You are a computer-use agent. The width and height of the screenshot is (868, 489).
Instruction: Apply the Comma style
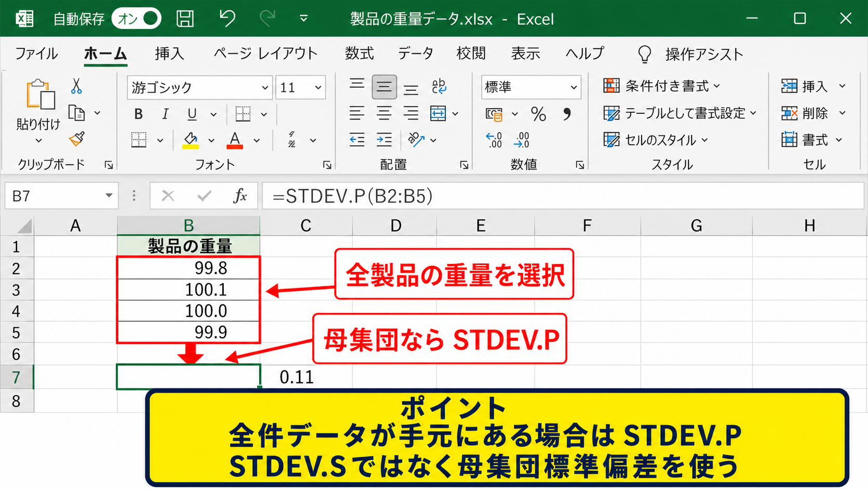click(x=567, y=114)
